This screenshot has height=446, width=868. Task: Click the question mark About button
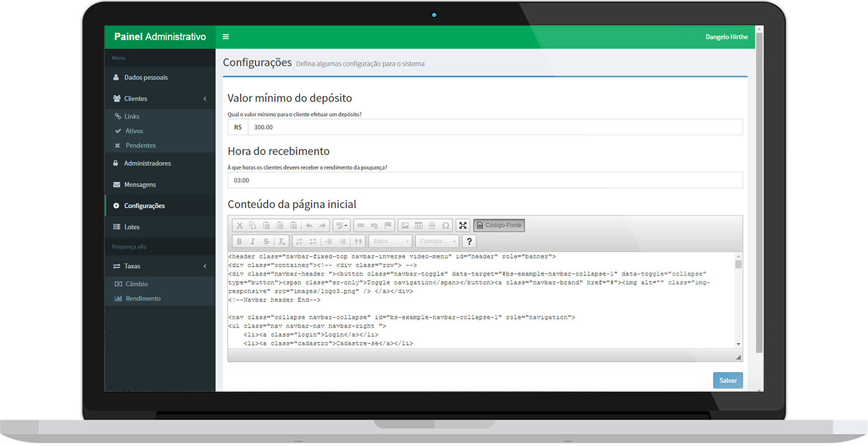pos(469,241)
